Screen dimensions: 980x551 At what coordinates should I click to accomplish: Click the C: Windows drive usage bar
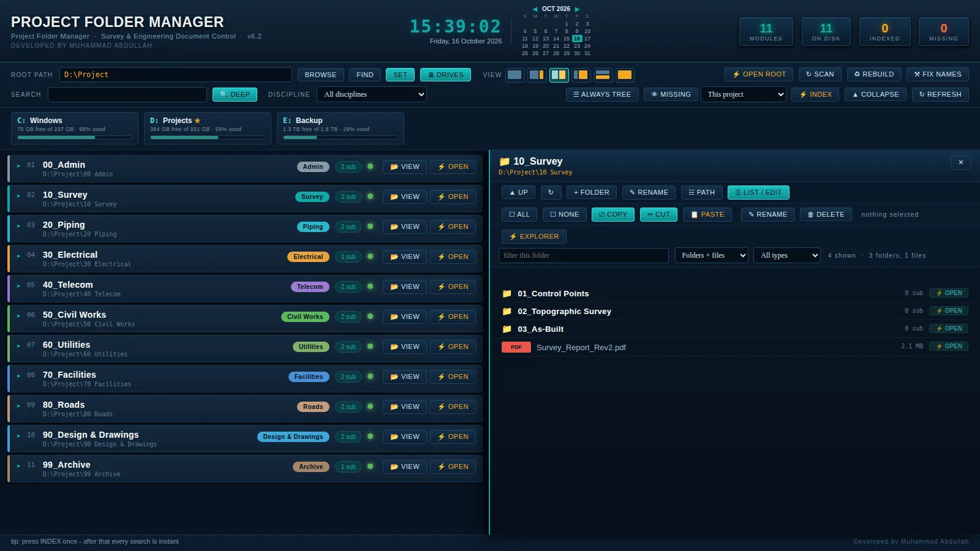[x=75, y=137]
